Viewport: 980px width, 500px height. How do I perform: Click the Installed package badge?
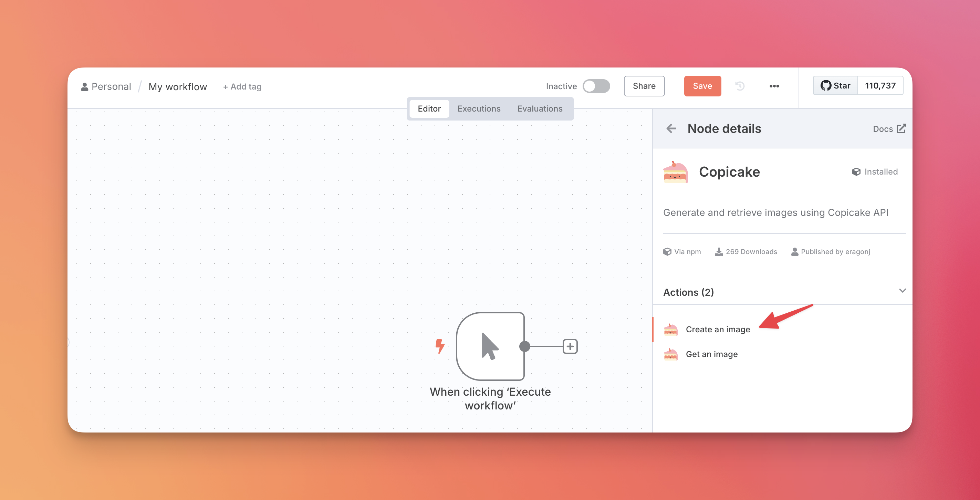(x=875, y=171)
